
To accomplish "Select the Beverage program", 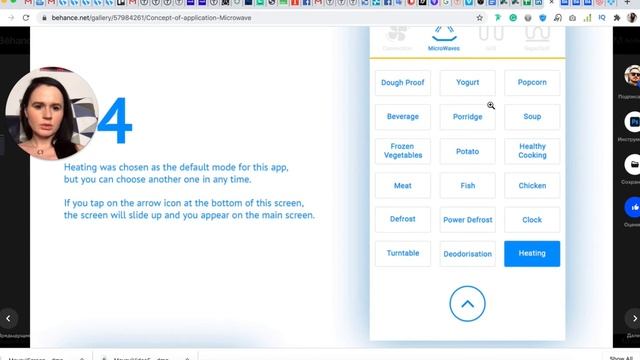I will [403, 117].
